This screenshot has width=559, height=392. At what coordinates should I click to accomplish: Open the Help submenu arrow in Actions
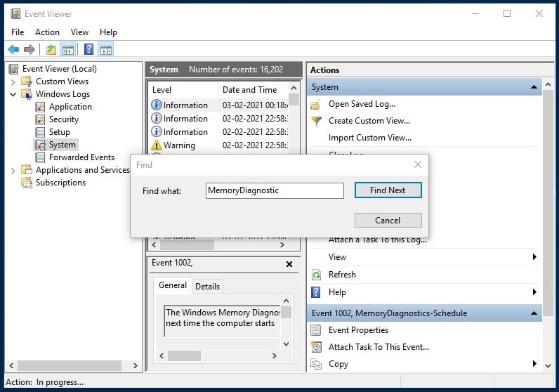point(534,292)
